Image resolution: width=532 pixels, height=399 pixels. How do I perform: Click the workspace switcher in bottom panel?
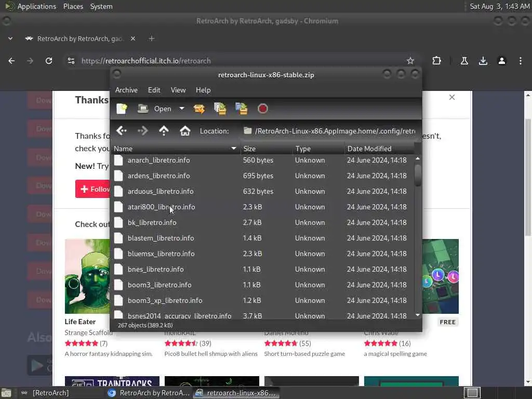pos(472,393)
